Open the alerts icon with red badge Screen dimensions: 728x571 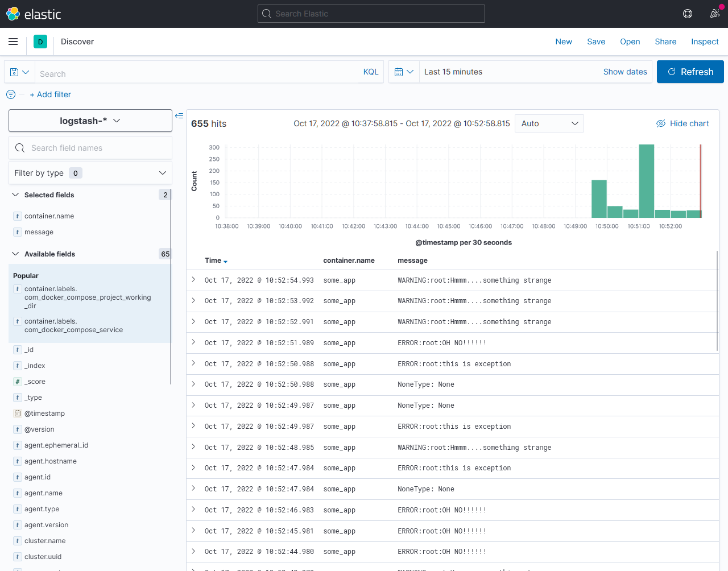pos(715,14)
